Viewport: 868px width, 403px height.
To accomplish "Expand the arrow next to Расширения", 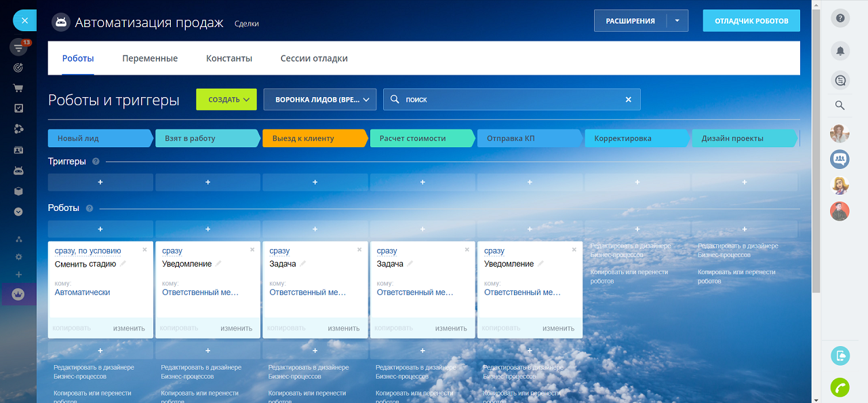I will click(677, 21).
